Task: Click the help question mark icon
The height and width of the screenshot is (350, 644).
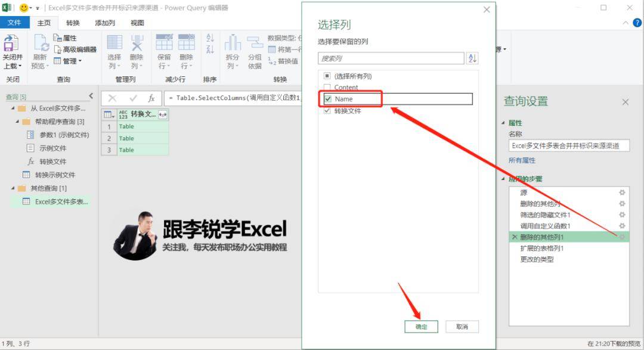Action: [637, 23]
